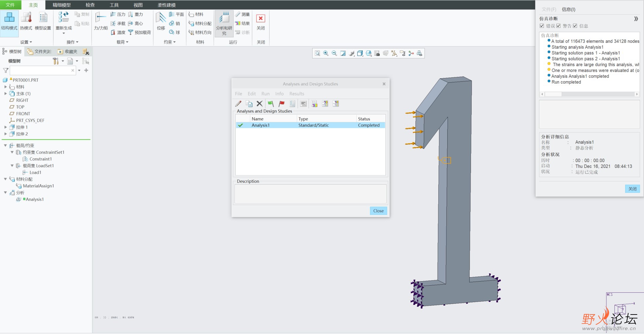Select Analysis1 row in studies table

point(311,125)
